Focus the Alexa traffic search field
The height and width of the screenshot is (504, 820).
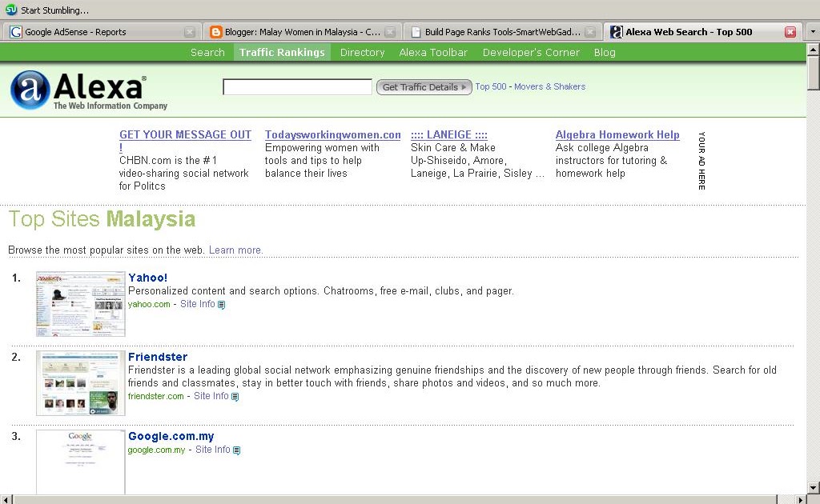point(297,87)
